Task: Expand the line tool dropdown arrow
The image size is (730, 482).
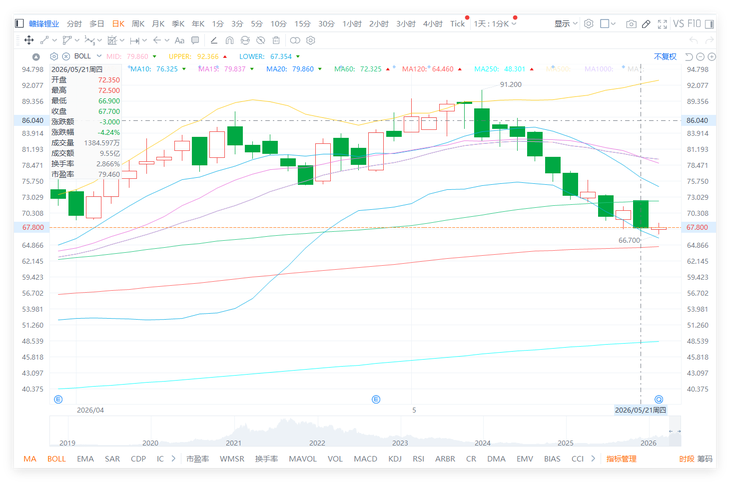Action: tap(54, 41)
